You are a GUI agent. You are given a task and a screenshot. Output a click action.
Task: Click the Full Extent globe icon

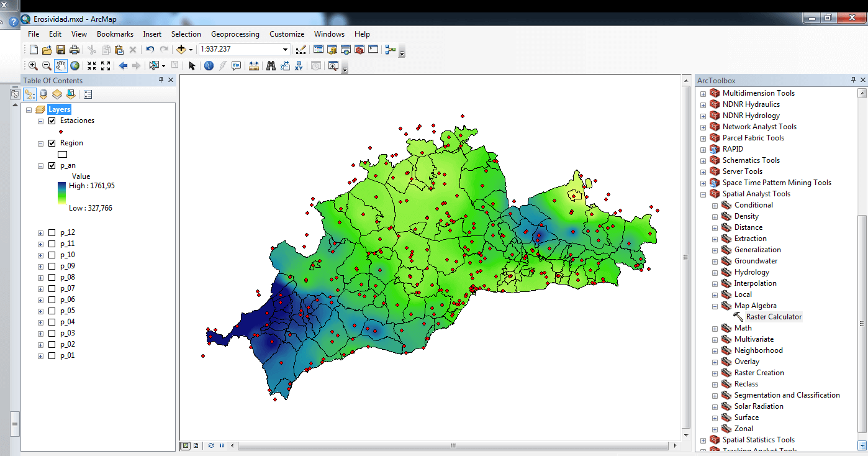click(x=75, y=65)
